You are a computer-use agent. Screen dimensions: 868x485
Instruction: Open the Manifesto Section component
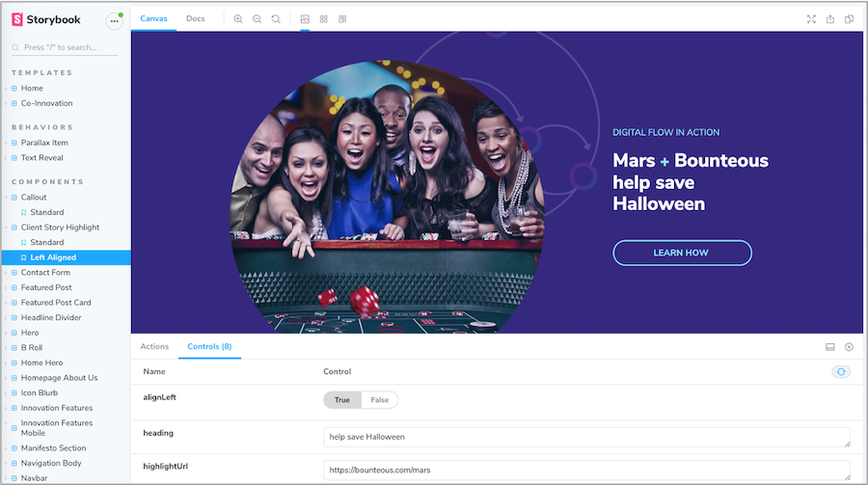[x=53, y=448]
